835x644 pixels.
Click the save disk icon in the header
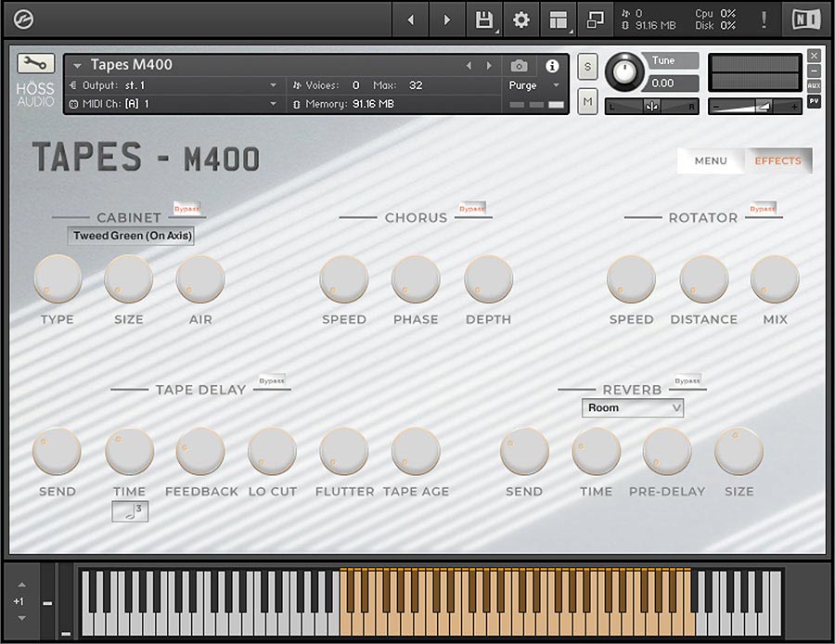point(483,19)
